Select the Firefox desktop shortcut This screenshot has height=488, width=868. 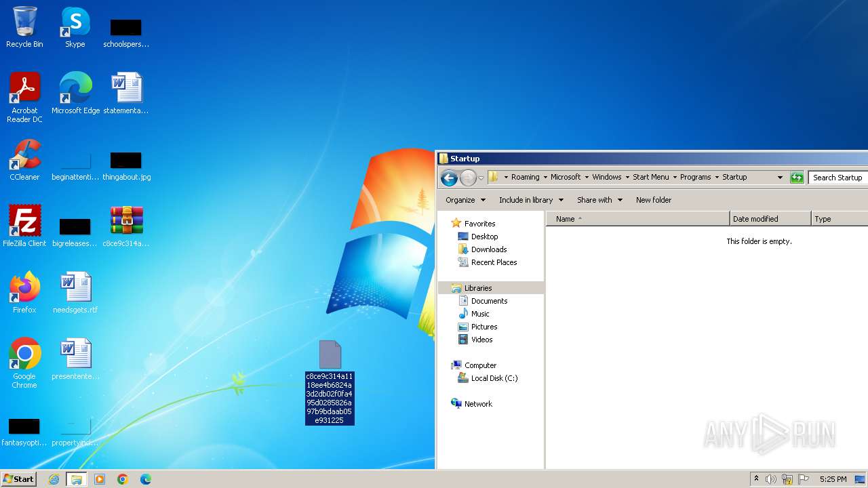point(24,293)
